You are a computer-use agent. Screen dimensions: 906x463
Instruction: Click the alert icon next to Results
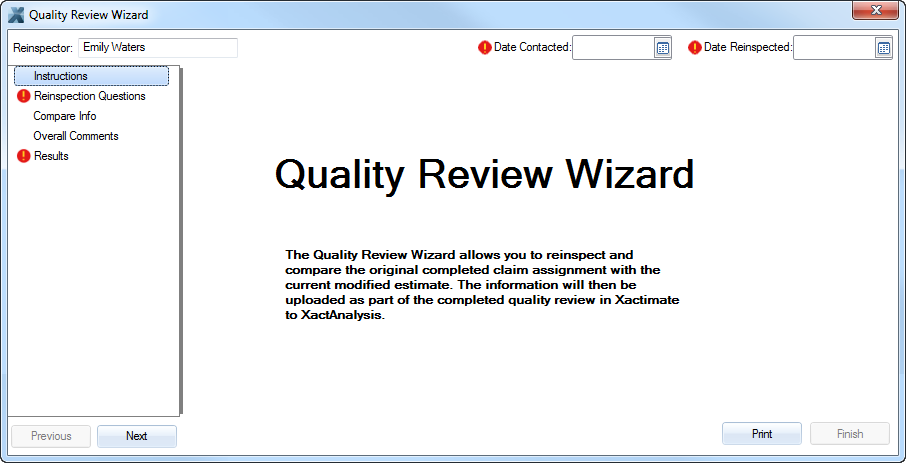pos(24,156)
